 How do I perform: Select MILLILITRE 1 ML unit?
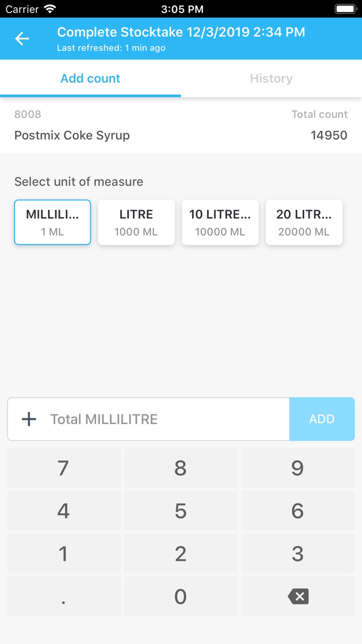(52, 222)
